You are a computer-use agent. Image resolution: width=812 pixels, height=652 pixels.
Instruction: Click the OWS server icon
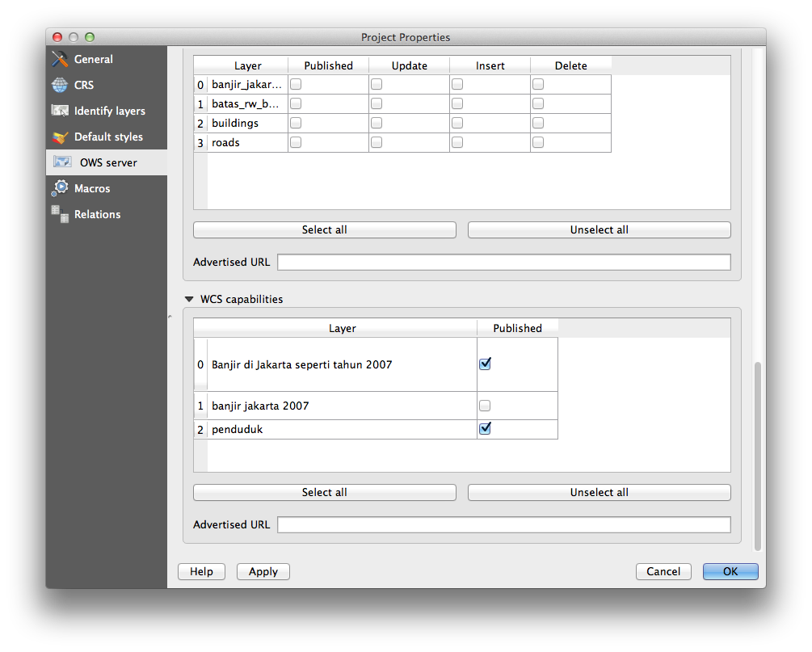tap(62, 162)
